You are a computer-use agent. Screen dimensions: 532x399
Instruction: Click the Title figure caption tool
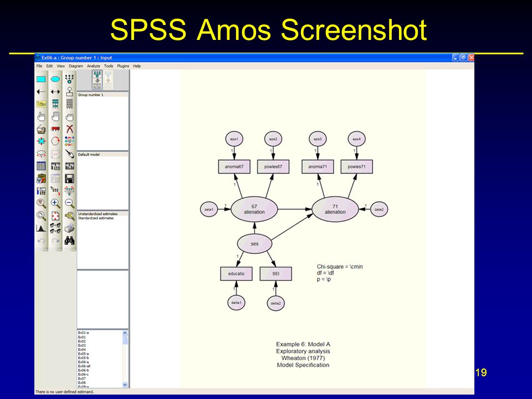click(x=41, y=104)
